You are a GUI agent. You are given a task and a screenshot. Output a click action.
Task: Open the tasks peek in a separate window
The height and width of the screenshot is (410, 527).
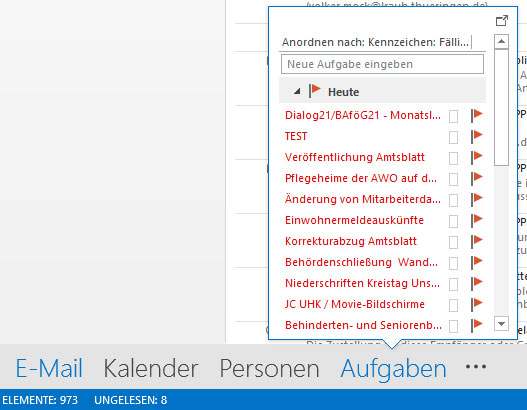[x=502, y=21]
